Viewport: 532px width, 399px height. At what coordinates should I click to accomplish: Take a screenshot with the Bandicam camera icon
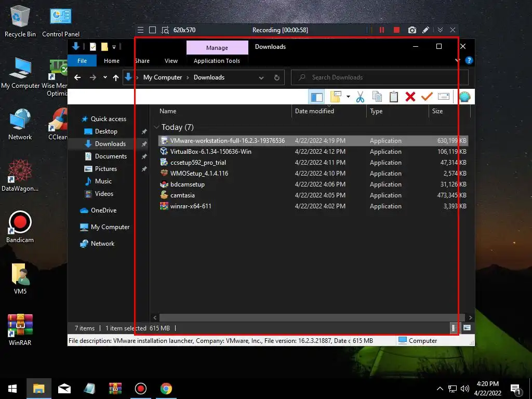click(412, 30)
